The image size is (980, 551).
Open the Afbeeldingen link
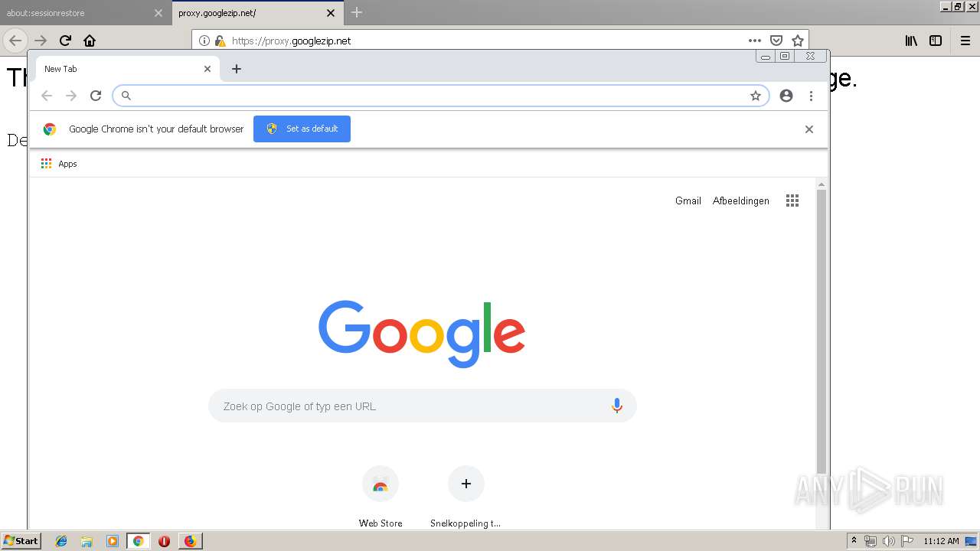[741, 201]
